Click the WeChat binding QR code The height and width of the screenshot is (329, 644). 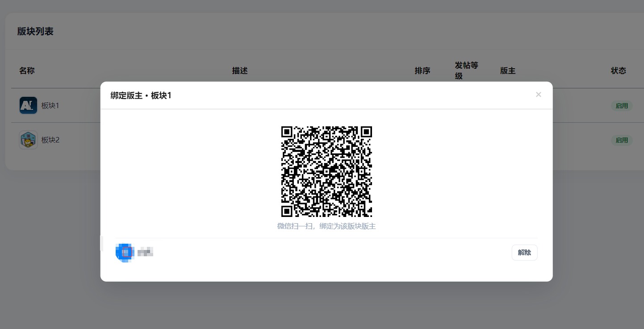[x=326, y=171]
